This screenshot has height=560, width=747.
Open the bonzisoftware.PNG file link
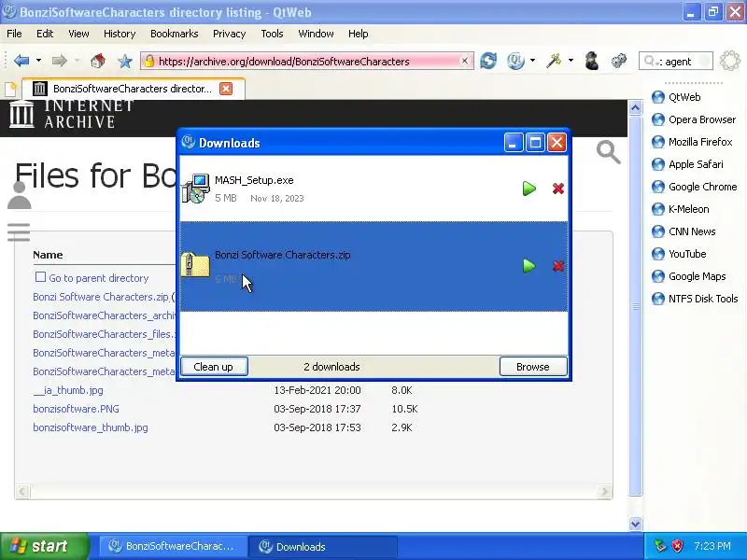click(x=77, y=409)
